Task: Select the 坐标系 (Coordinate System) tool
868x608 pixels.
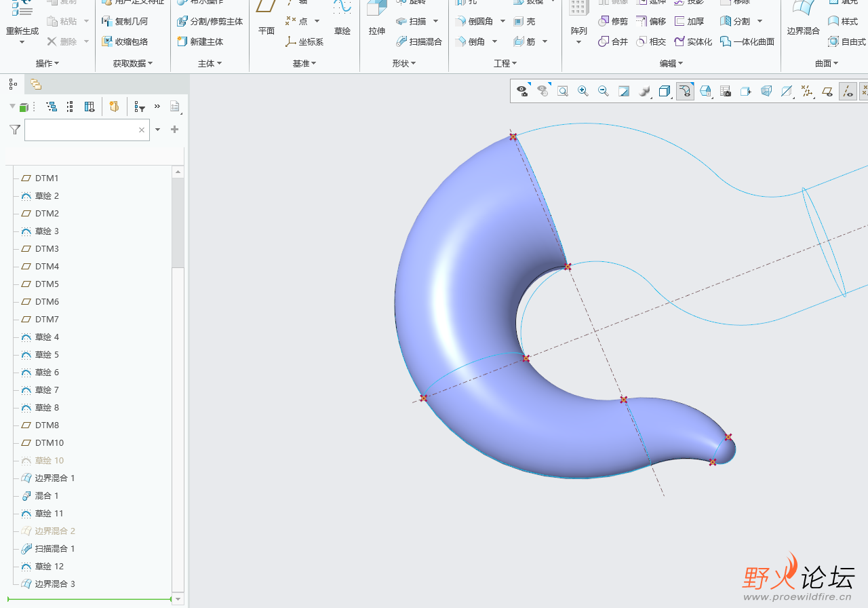Action: coord(304,41)
